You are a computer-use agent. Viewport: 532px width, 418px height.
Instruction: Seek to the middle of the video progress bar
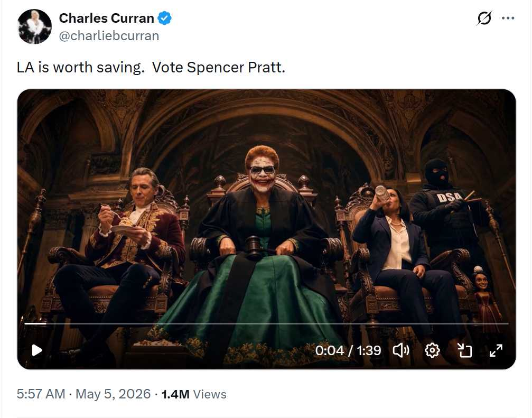pos(266,324)
